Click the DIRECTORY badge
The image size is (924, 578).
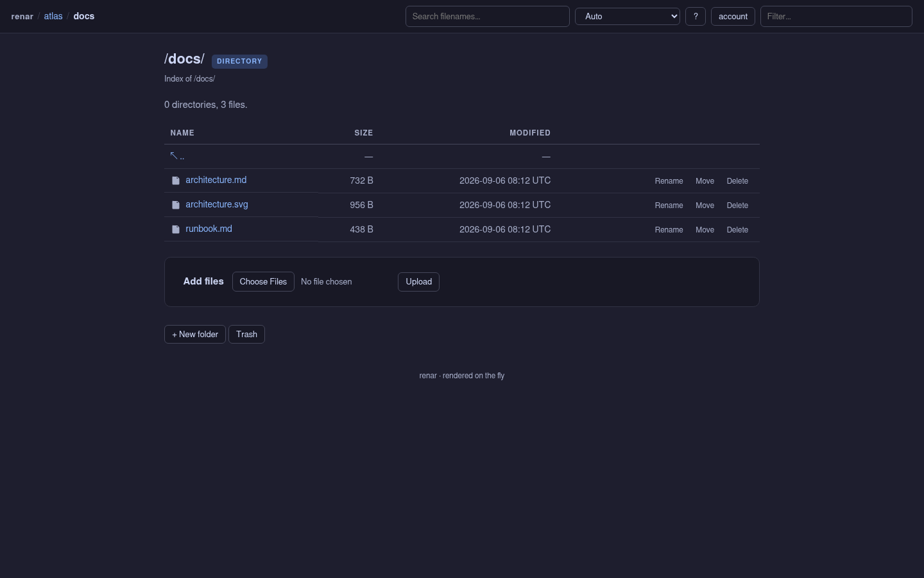pyautogui.click(x=239, y=62)
